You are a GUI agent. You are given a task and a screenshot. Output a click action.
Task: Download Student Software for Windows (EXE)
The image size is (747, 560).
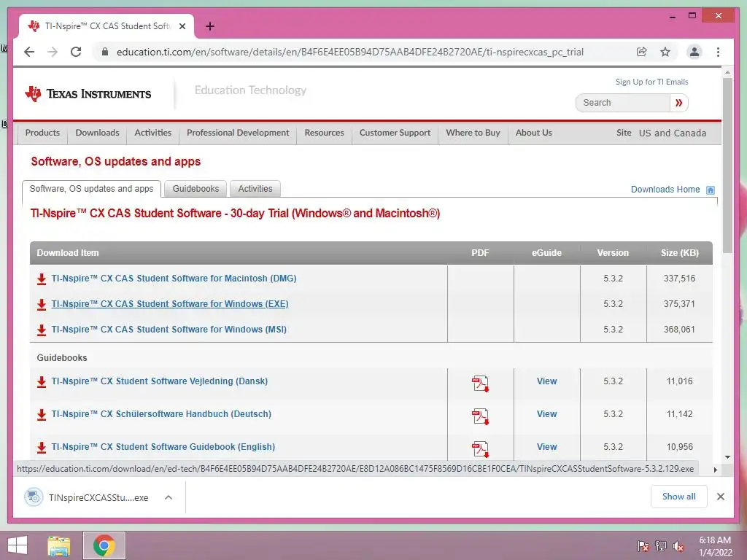[170, 304]
